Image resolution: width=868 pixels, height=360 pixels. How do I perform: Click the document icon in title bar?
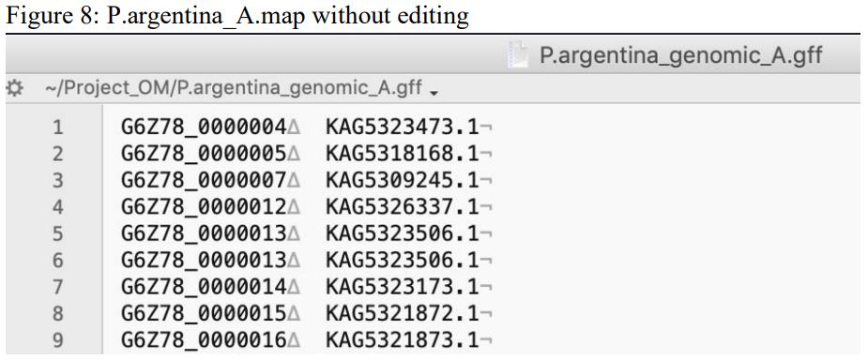518,54
